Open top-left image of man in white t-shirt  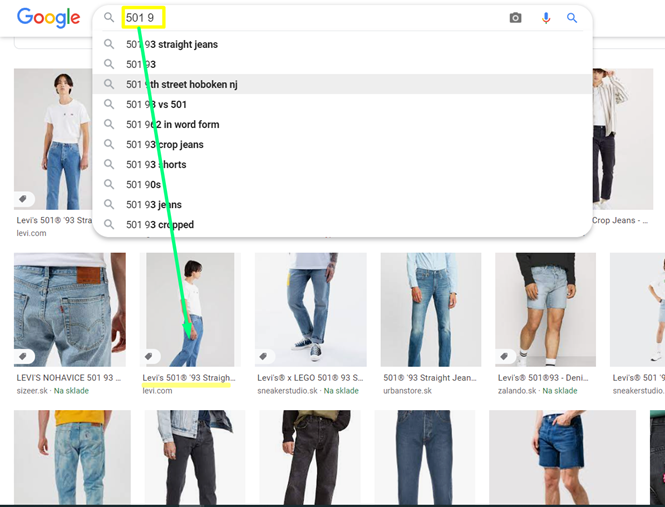click(53, 139)
